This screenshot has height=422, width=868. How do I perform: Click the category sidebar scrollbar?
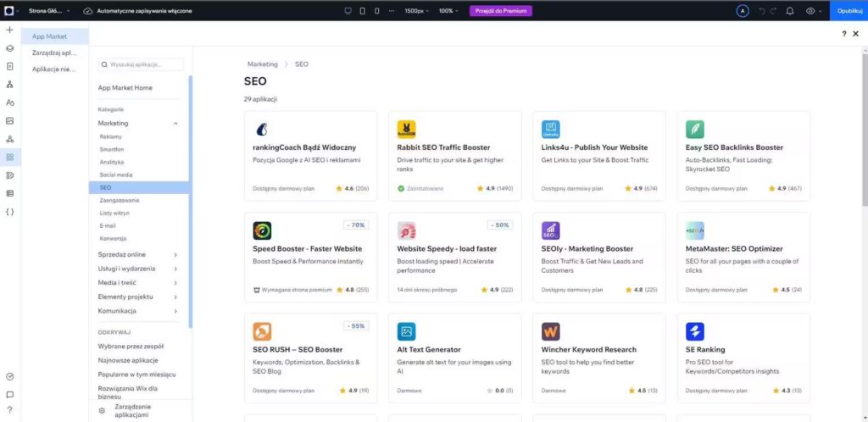tap(191, 202)
